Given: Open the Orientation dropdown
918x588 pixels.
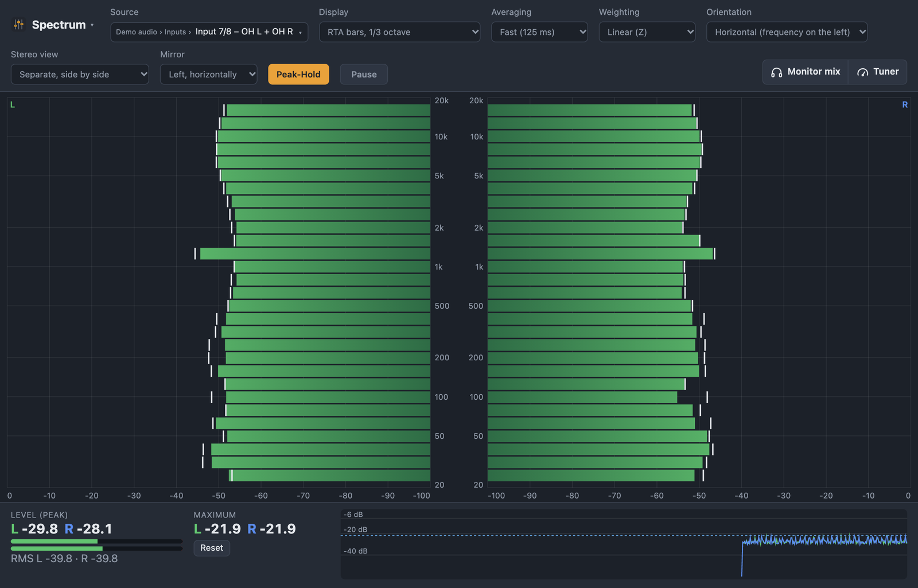Looking at the screenshot, I should coord(787,32).
